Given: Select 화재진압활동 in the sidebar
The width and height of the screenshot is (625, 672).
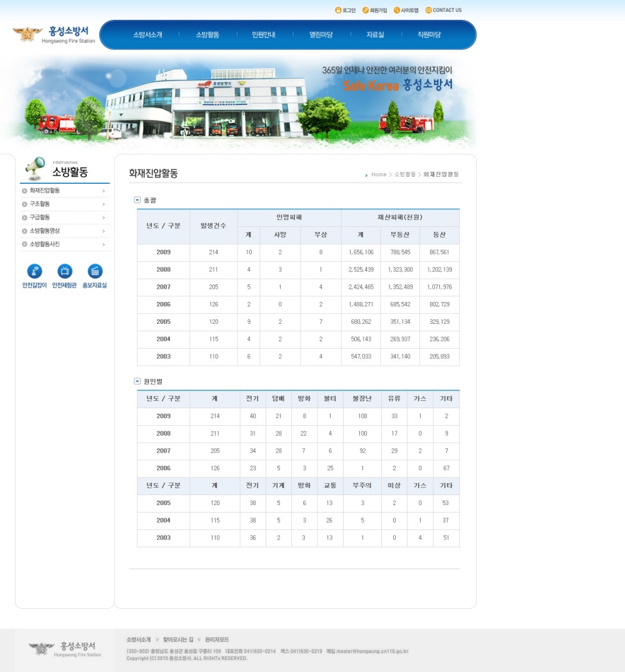Looking at the screenshot, I should pos(45,191).
